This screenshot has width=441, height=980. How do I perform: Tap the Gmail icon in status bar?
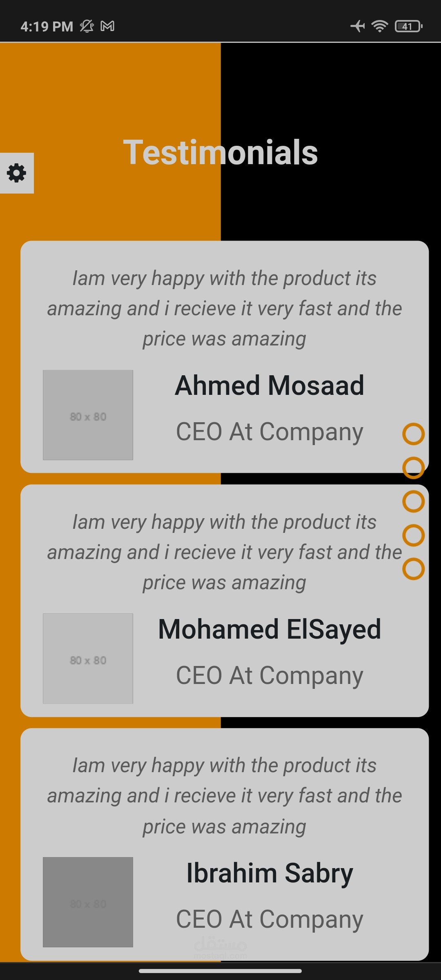pos(107,27)
